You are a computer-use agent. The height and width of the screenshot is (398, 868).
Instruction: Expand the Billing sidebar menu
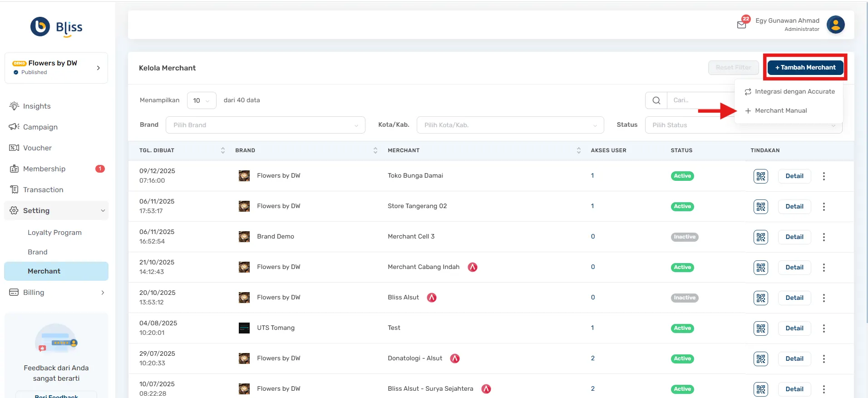[56, 293]
